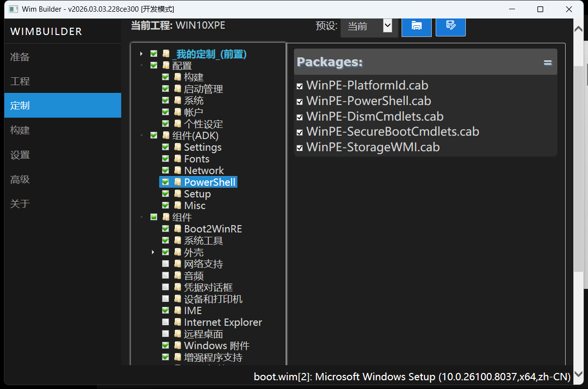Uncheck WinPE-DismCmdlets.cab package
The image size is (588, 389).
tap(300, 117)
